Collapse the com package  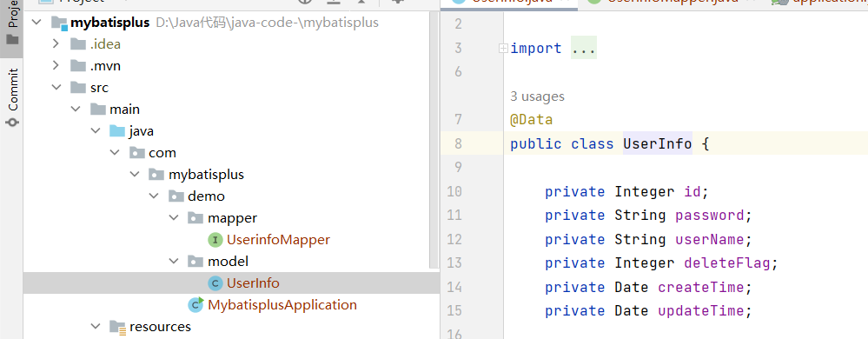coord(115,152)
